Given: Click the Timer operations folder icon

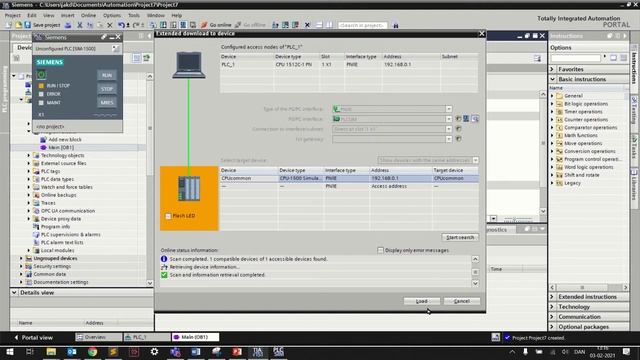Looking at the screenshot, I should coord(560,111).
